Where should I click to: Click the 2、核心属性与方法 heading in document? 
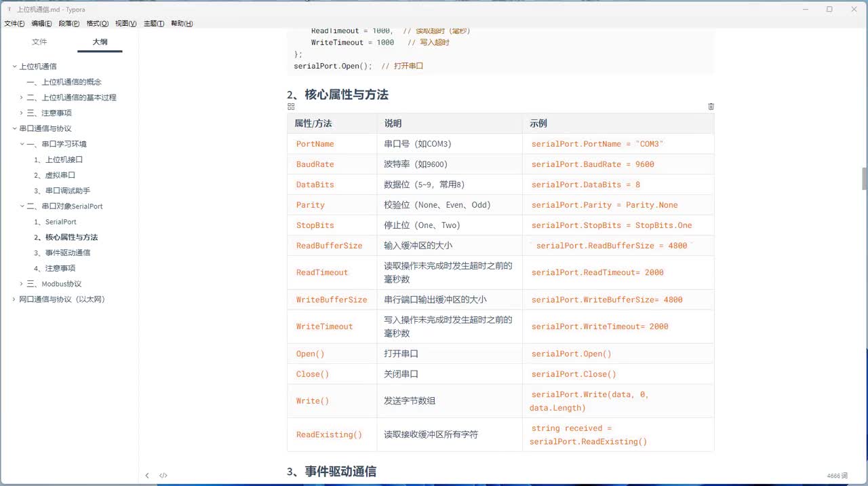coord(338,94)
